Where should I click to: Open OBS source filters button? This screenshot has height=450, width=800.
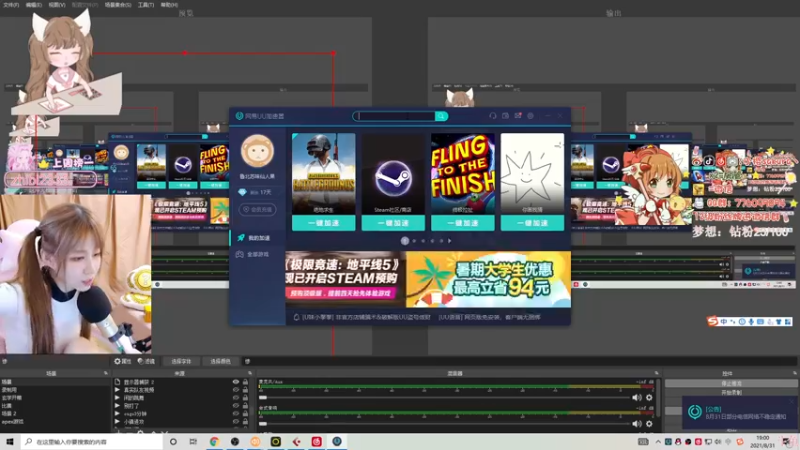[x=146, y=361]
